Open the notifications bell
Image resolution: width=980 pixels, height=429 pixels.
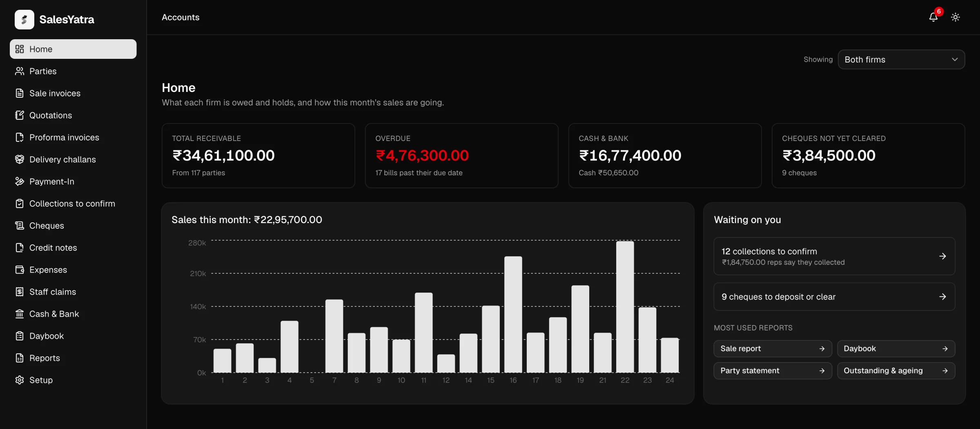click(933, 17)
